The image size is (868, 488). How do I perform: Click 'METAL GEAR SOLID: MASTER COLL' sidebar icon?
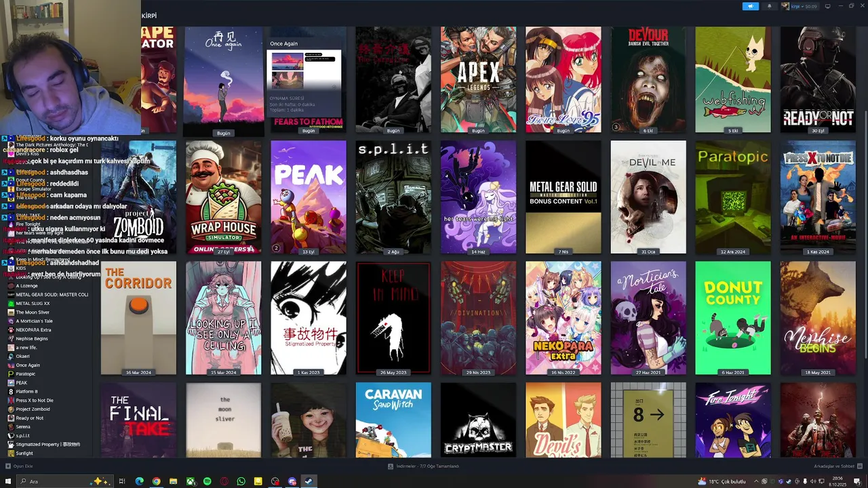11,295
